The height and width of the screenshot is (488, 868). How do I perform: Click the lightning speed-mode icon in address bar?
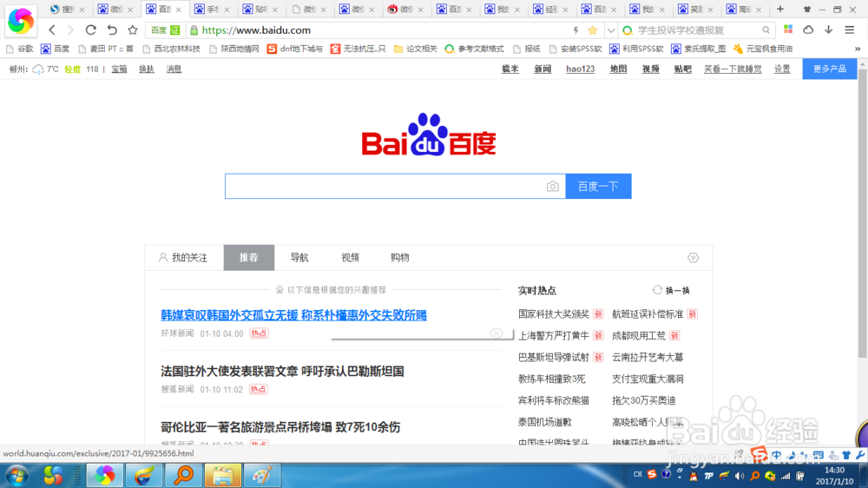pyautogui.click(x=575, y=30)
